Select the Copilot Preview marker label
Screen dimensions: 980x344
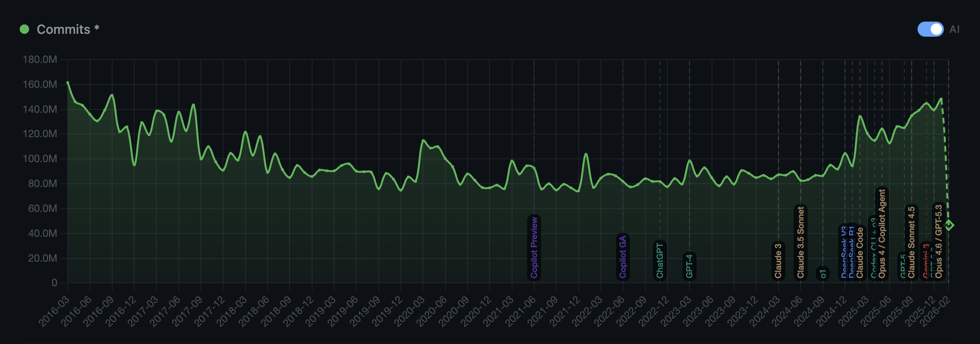(534, 248)
